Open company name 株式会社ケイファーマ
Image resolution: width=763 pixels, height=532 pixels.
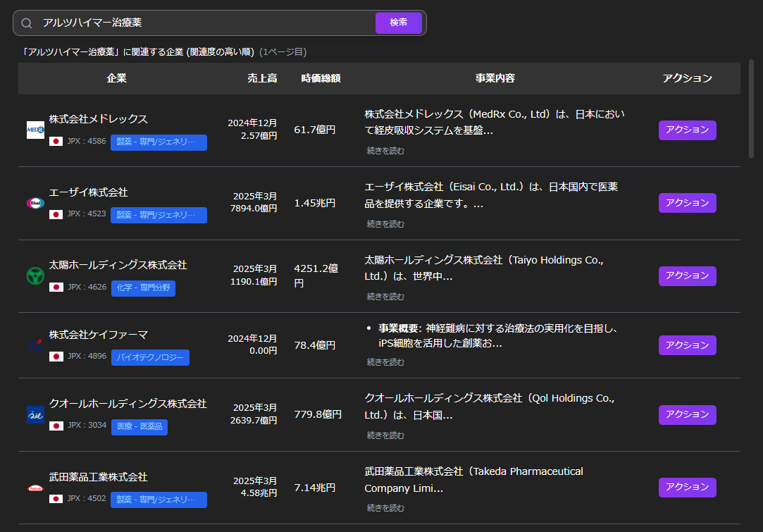pos(99,335)
